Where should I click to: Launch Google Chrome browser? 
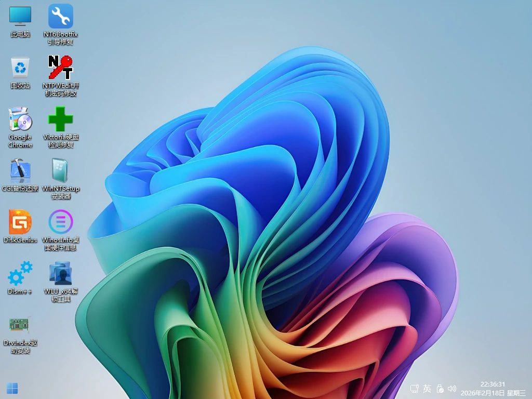coord(20,125)
